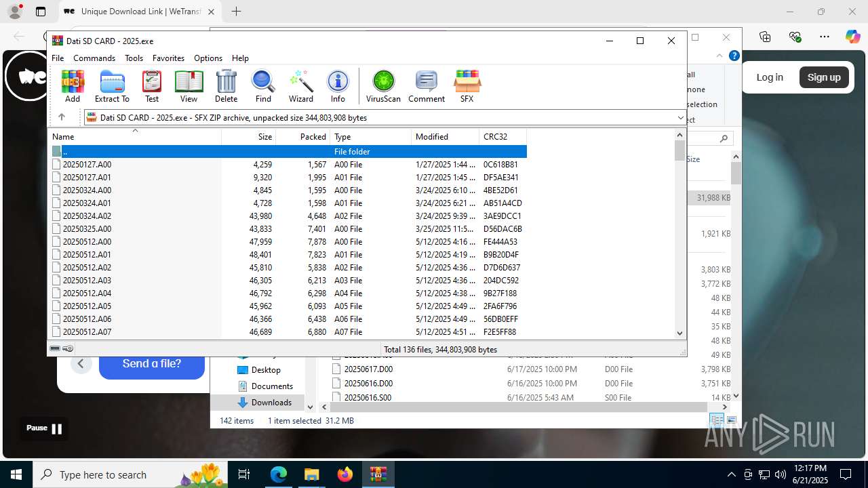The image size is (868, 488).
Task: Open the Favorites menu
Action: 168,58
